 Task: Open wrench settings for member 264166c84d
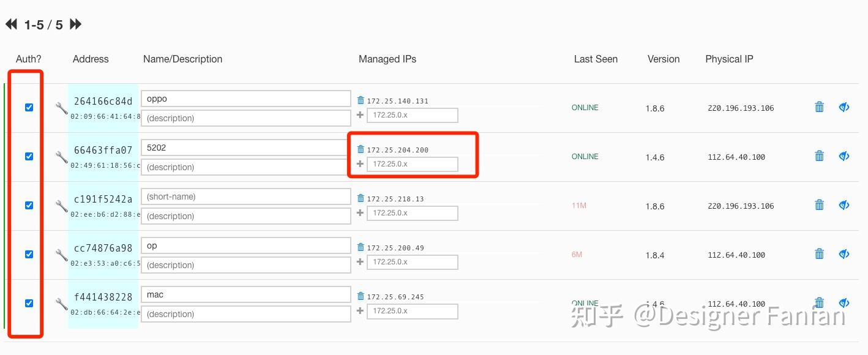61,108
